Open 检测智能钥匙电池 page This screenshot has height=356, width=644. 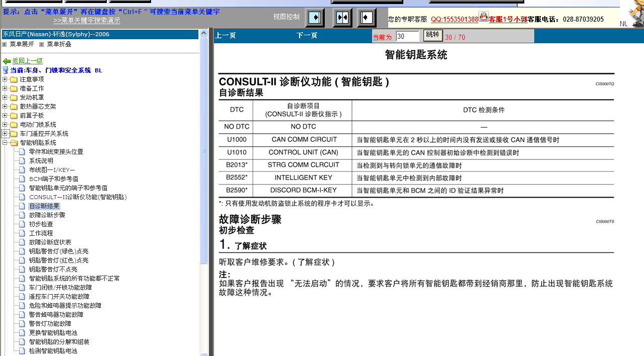53,351
